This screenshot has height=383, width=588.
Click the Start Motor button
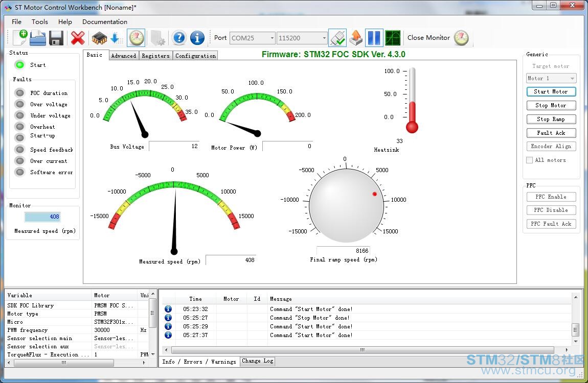point(551,91)
